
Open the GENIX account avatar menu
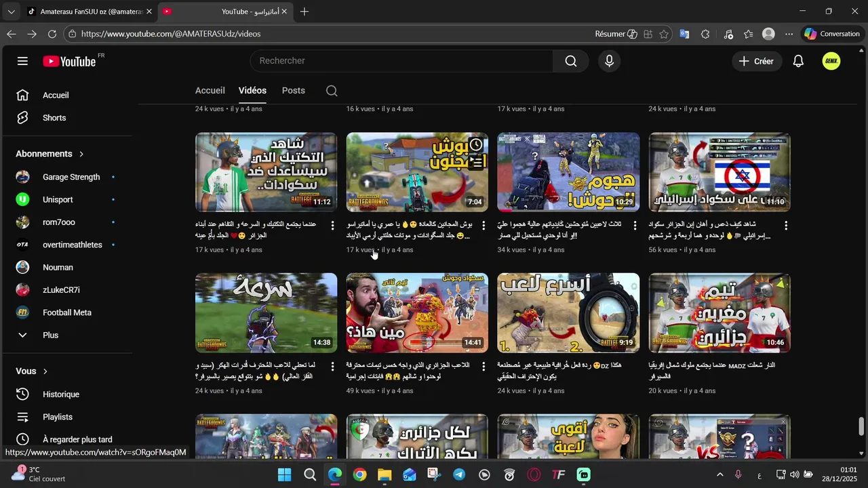pos(831,61)
